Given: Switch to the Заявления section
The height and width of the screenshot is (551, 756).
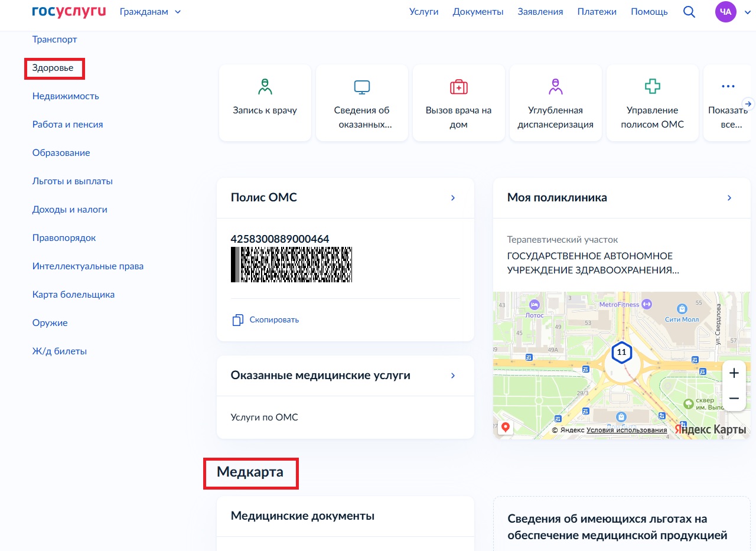Looking at the screenshot, I should [540, 11].
